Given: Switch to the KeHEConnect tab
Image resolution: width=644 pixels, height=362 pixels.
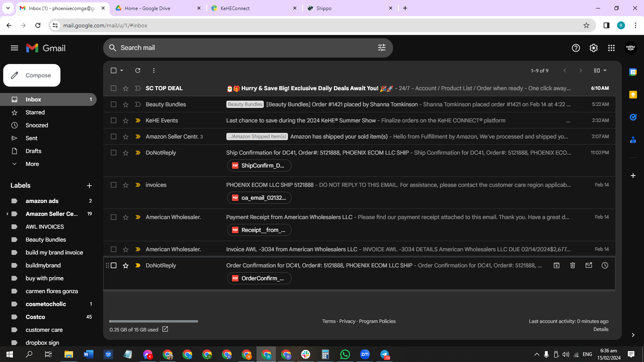Looking at the screenshot, I should point(254,8).
